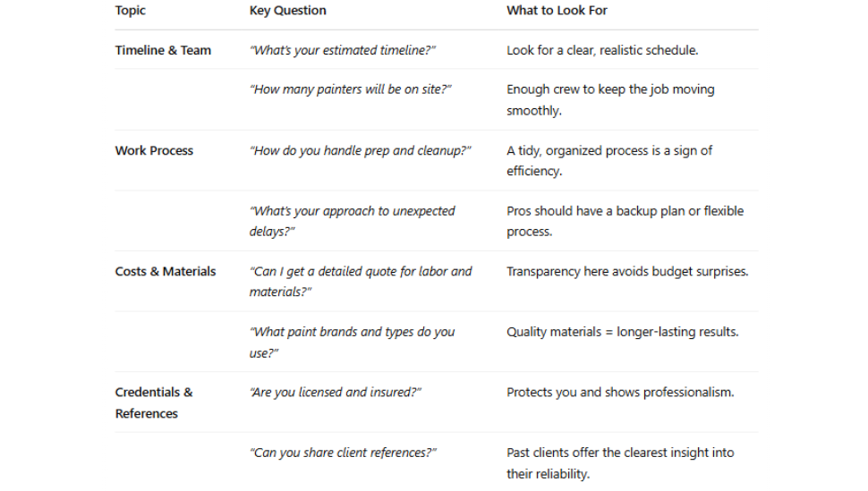Click "Look for a clear, realistic schedule" text
This screenshot has width=868, height=491.
coord(602,50)
